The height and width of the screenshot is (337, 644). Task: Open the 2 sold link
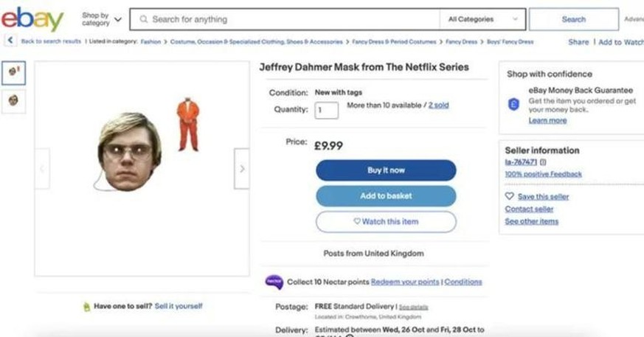tap(438, 105)
